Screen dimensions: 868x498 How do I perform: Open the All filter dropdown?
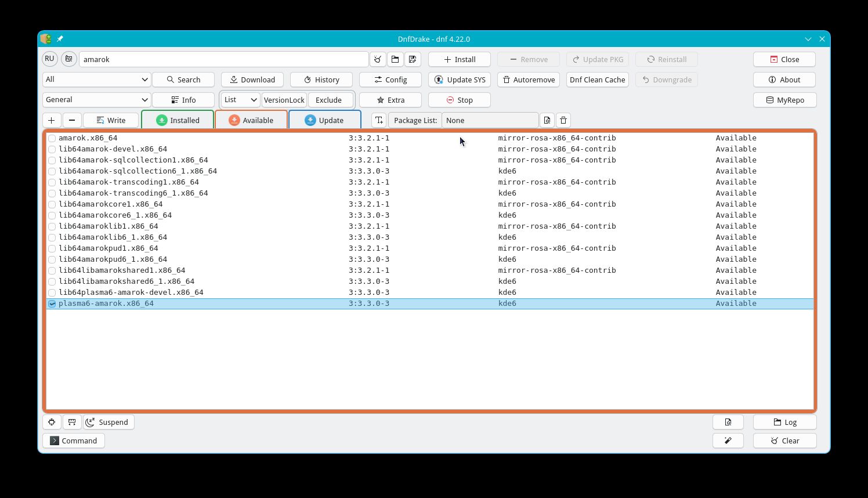[x=96, y=80]
